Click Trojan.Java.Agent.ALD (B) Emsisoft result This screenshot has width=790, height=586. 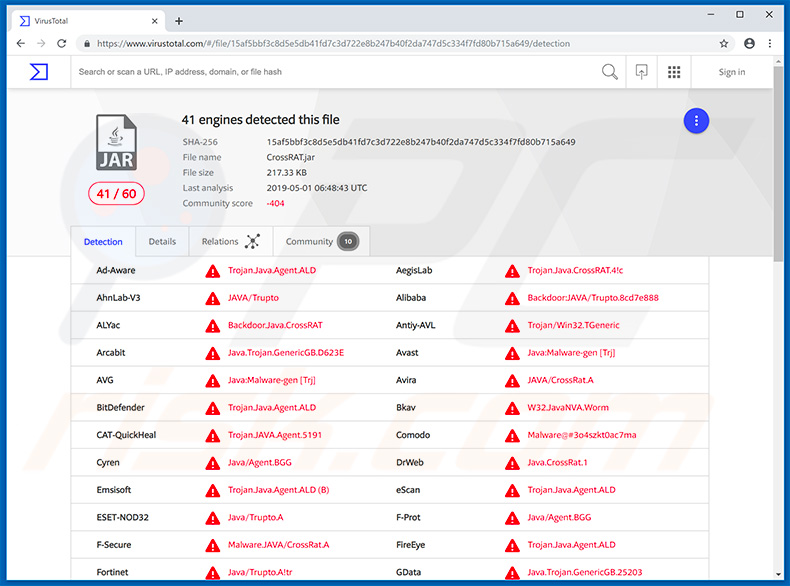click(x=279, y=490)
